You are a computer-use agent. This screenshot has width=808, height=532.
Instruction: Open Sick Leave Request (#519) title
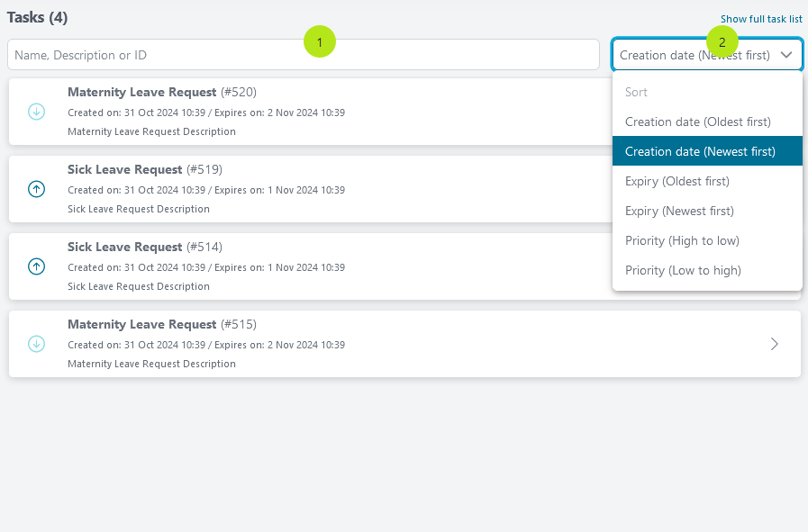pyautogui.click(x=145, y=169)
